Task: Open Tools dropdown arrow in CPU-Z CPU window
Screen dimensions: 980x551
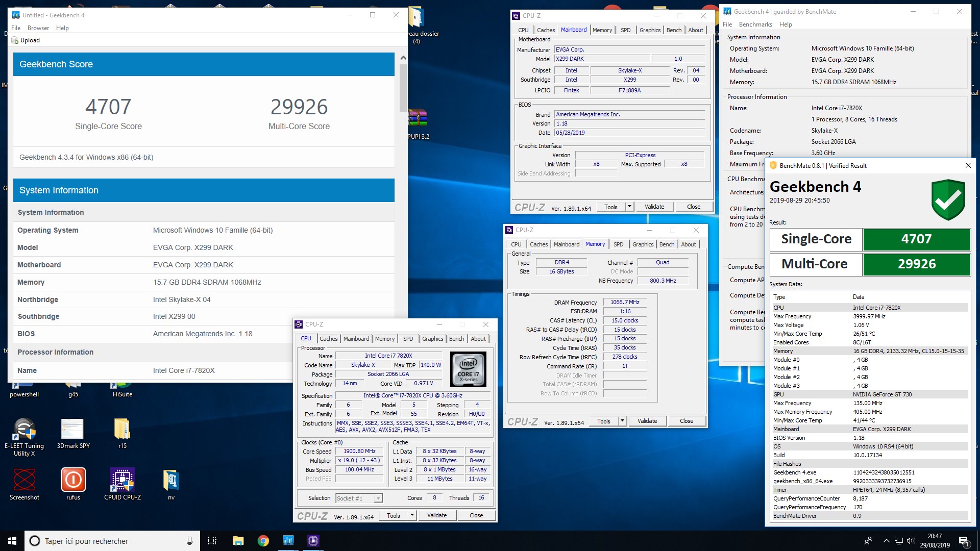Action: [412, 515]
